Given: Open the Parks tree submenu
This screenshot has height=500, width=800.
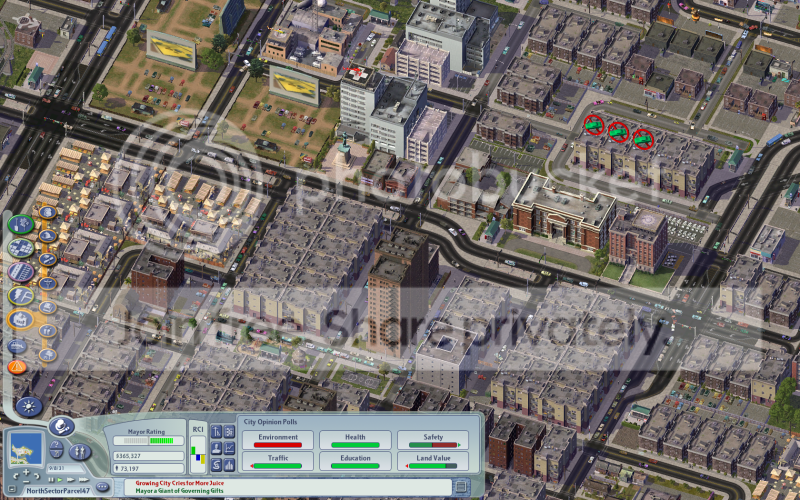Looking at the screenshot, I should [x=47, y=355].
